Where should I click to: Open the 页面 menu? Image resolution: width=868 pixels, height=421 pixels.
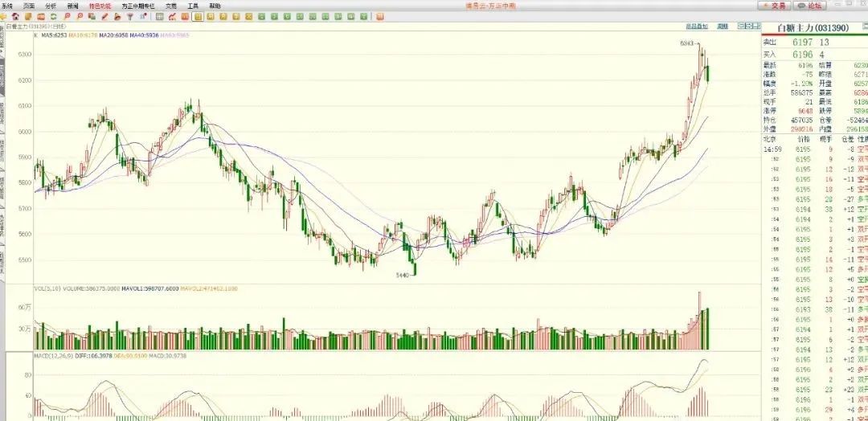tap(29, 6)
